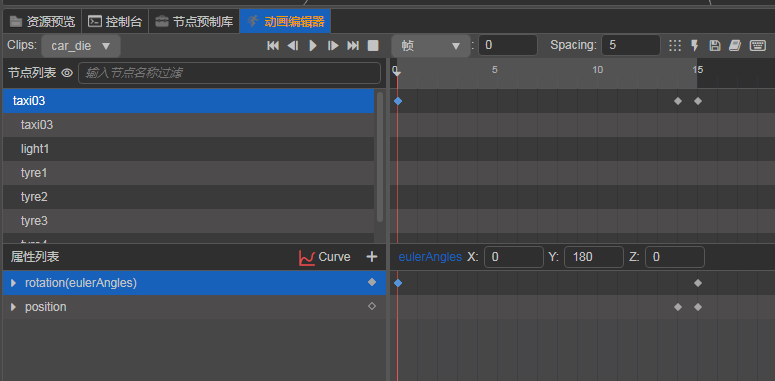The width and height of the screenshot is (775, 381).
Task: Click the lightning bolt event icon
Action: point(694,45)
